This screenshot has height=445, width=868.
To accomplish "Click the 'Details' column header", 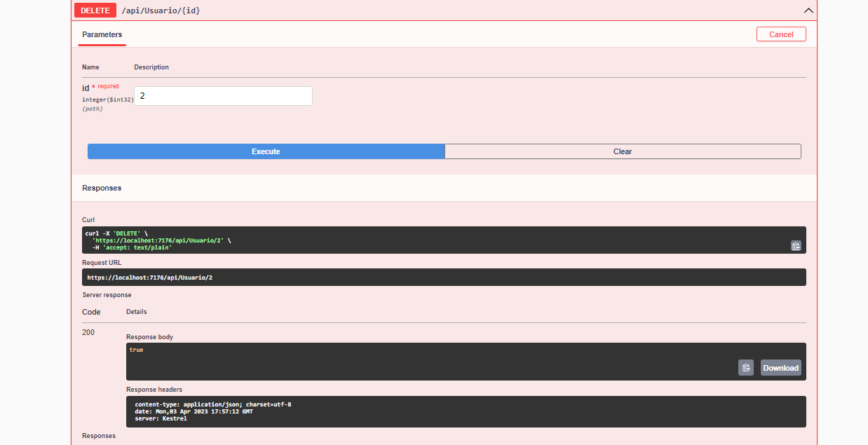I will coord(137,311).
